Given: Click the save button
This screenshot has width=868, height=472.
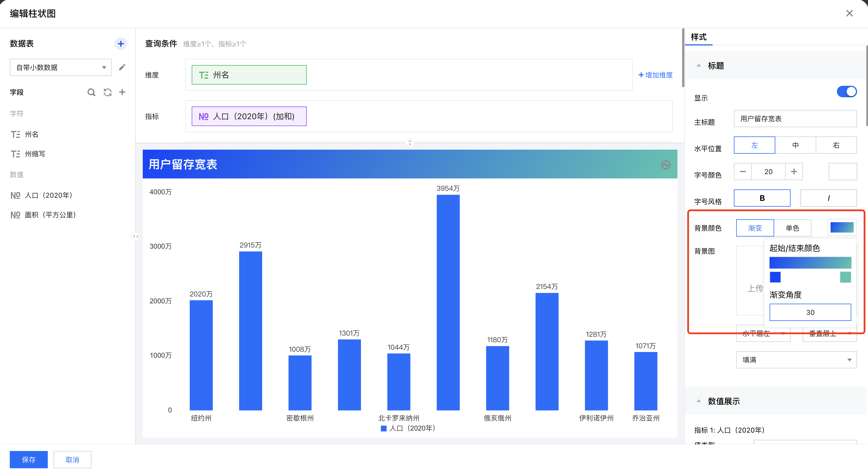Looking at the screenshot, I should coord(29,460).
